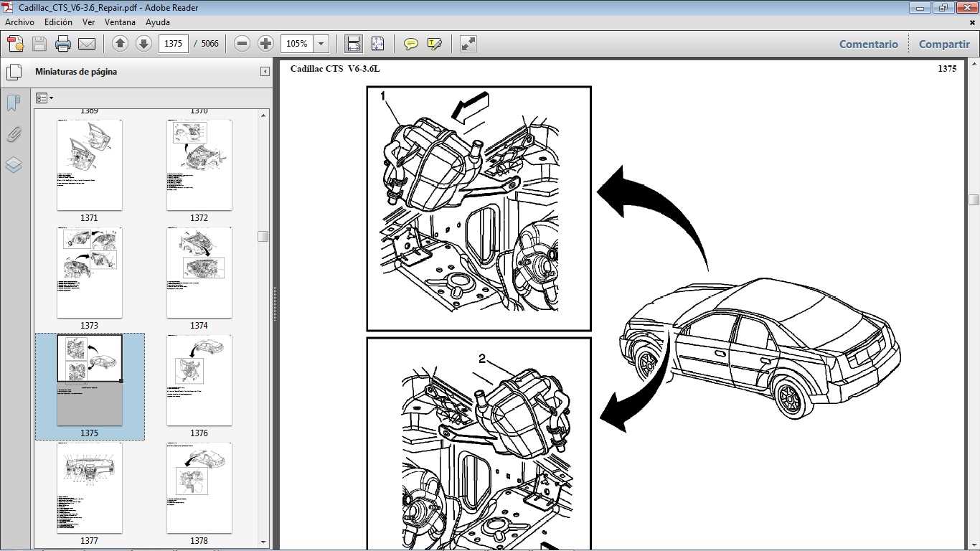Select the Highlight text tool

point(434,44)
